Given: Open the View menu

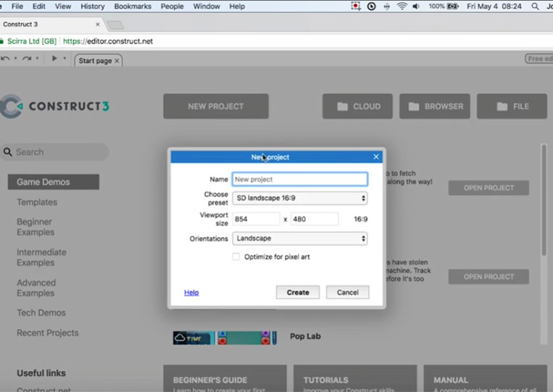Looking at the screenshot, I should tap(63, 7).
